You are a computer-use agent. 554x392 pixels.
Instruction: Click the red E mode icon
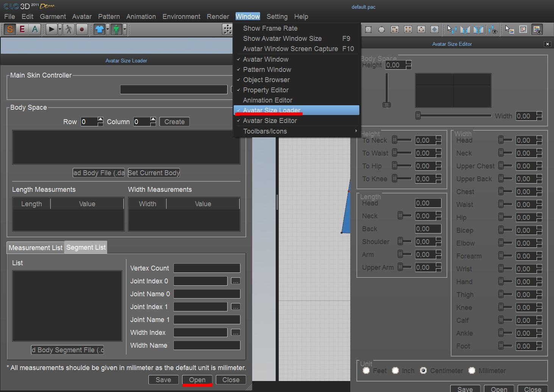[x=22, y=29]
